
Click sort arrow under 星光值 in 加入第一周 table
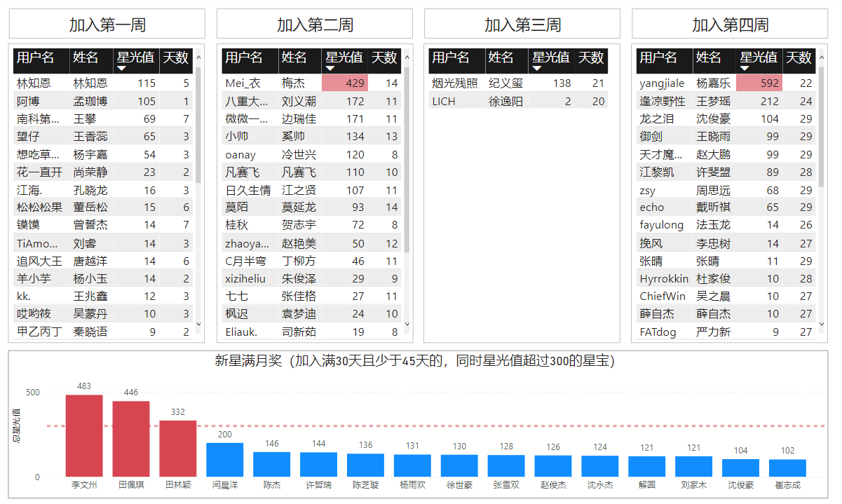coord(121,69)
